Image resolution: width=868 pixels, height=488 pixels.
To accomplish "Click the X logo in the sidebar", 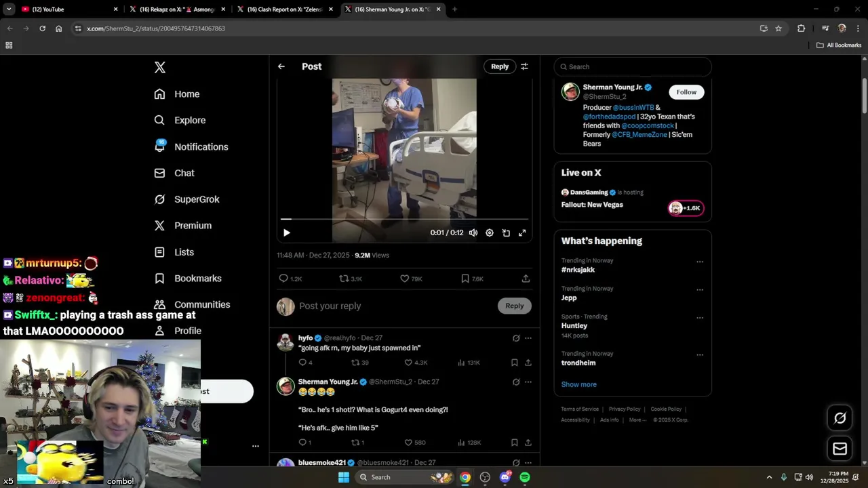I will (159, 67).
